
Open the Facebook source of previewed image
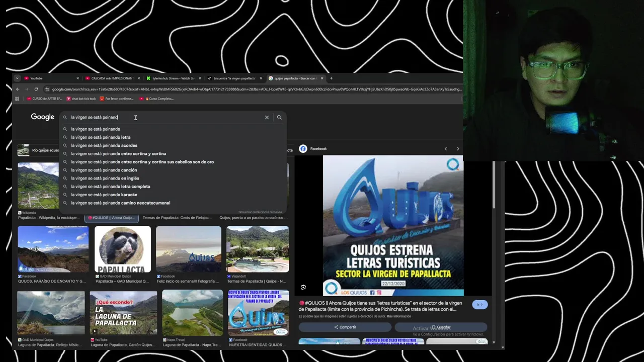point(313,149)
